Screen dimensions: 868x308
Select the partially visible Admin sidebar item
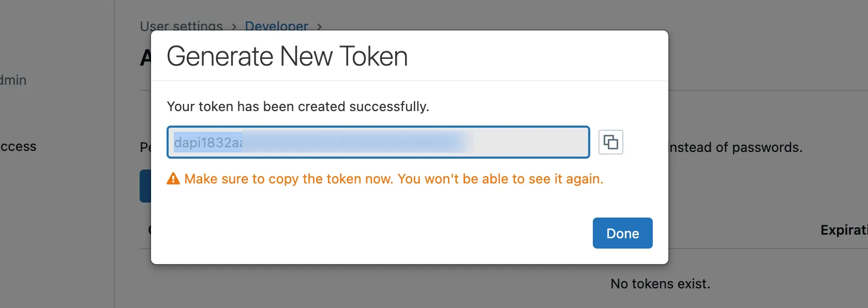[x=13, y=80]
